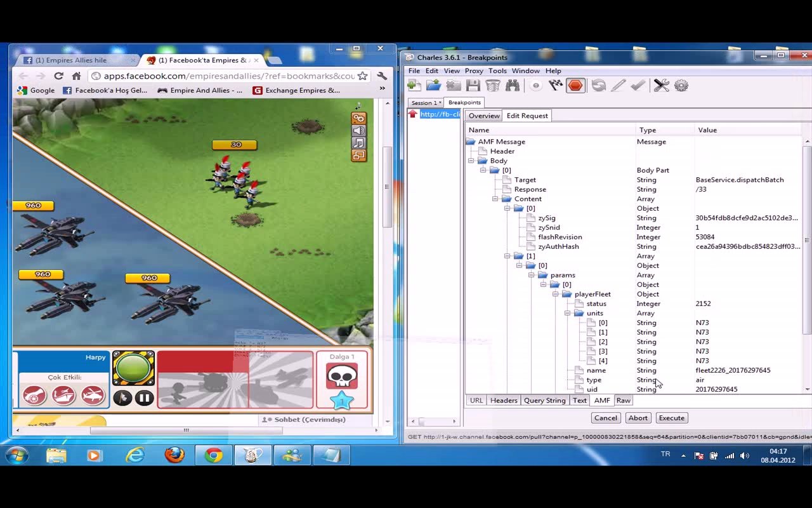Clear the session with the trash icon
812x508 pixels.
(493, 86)
